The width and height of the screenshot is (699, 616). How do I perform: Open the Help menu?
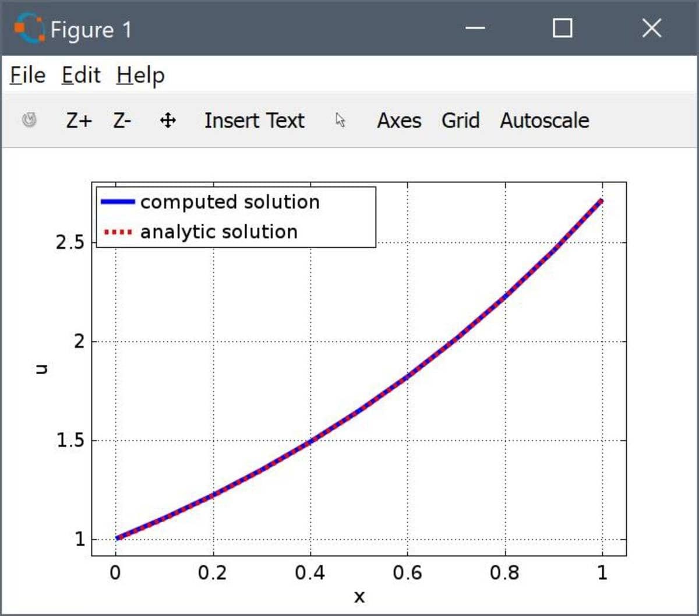(x=140, y=75)
